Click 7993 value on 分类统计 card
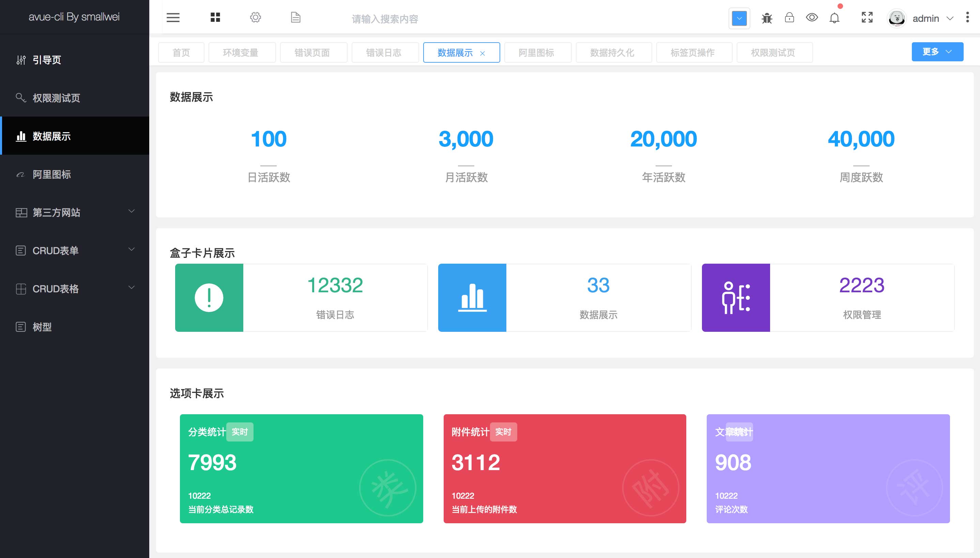The image size is (980, 558). click(212, 462)
